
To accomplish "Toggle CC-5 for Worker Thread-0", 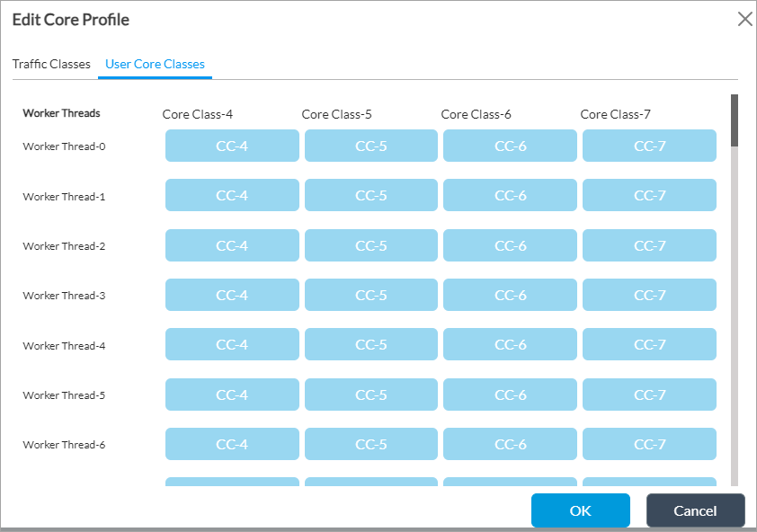I will pyautogui.click(x=371, y=146).
